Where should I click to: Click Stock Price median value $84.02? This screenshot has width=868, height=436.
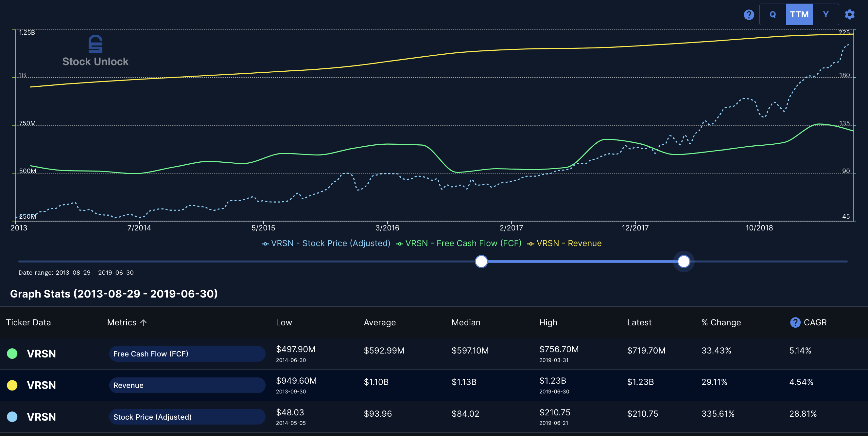[x=465, y=413]
